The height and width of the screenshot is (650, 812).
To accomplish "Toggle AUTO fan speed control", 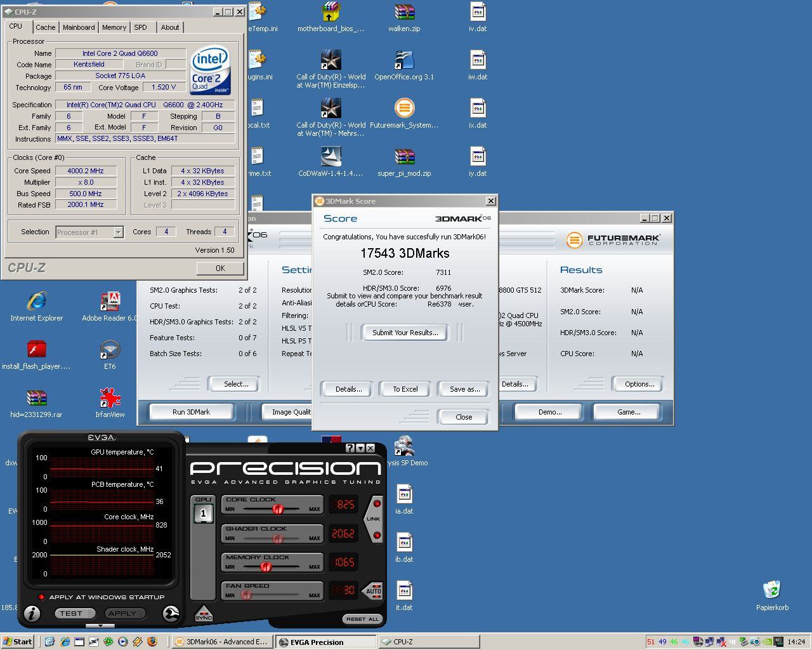I will click(x=374, y=591).
